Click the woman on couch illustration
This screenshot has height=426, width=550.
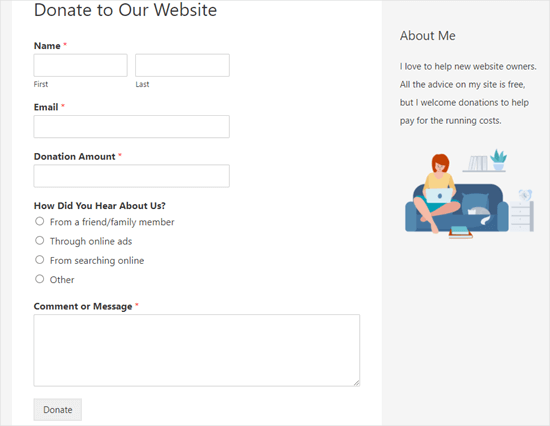click(x=469, y=194)
